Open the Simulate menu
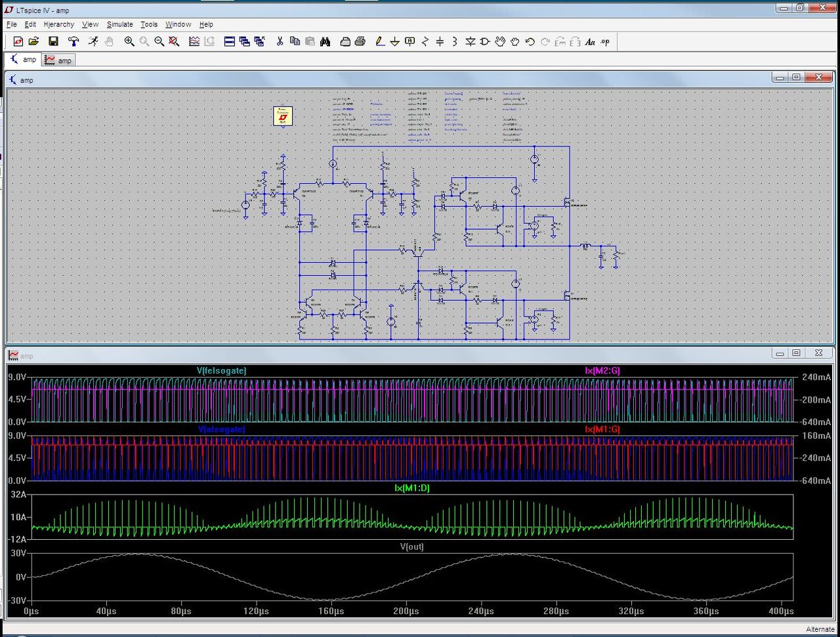840x637 pixels. click(119, 24)
